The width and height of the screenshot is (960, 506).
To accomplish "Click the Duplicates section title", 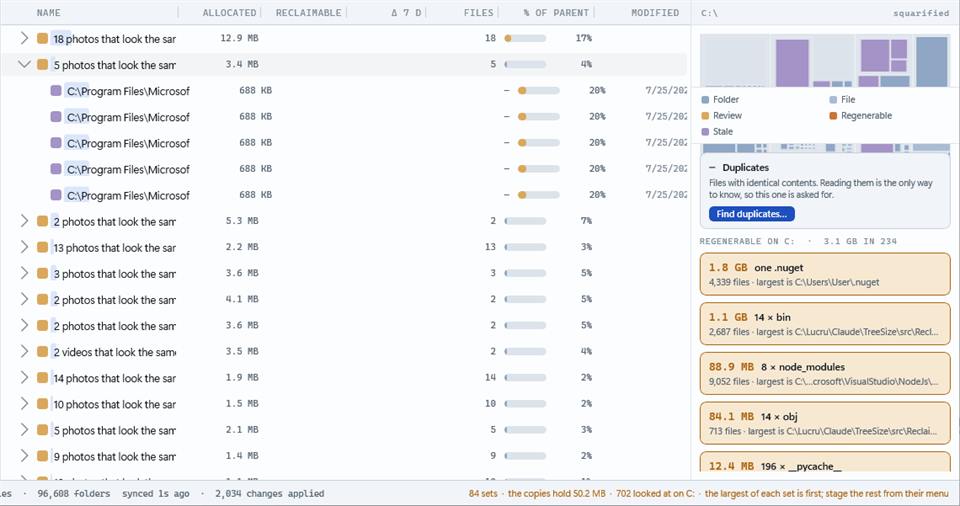I will click(745, 167).
